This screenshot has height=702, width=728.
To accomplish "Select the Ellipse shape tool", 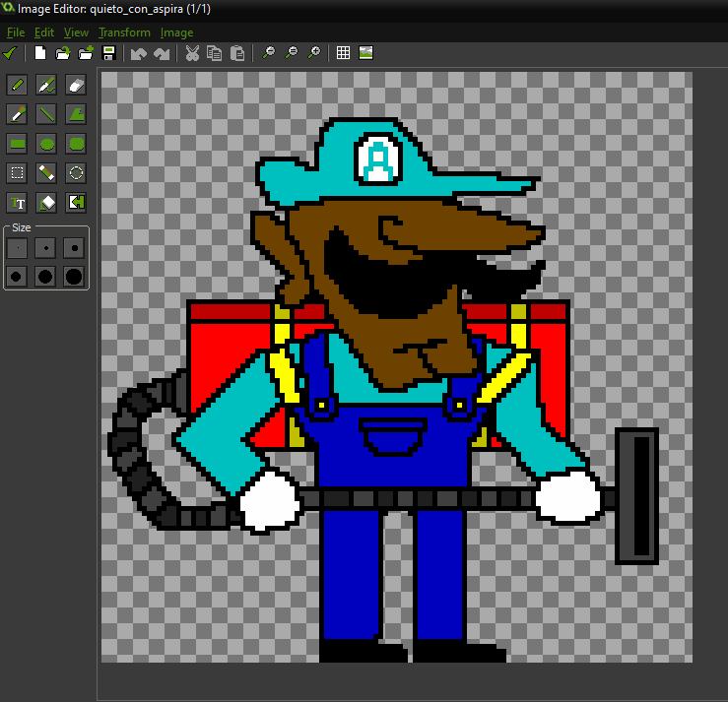I will point(46,144).
